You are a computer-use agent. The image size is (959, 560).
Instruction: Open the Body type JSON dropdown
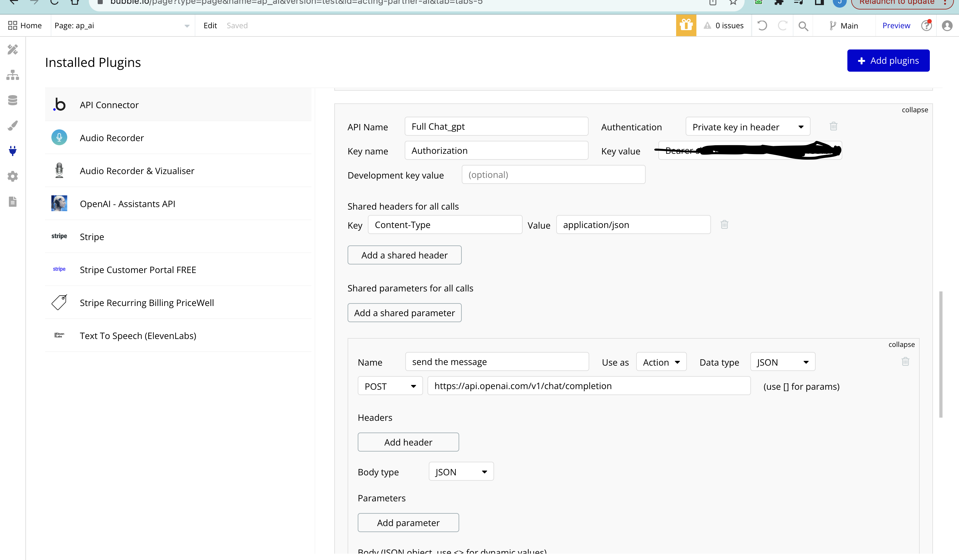coord(461,472)
